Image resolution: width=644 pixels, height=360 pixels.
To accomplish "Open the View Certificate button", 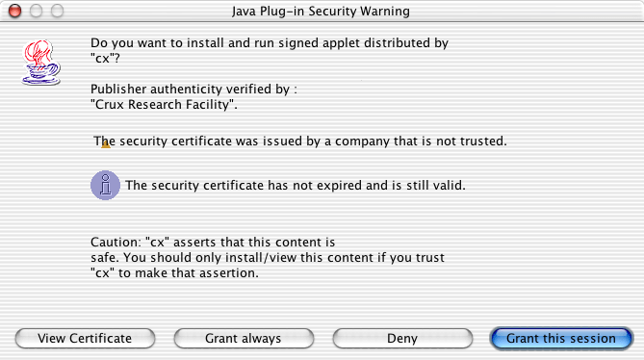I will coord(85,338).
